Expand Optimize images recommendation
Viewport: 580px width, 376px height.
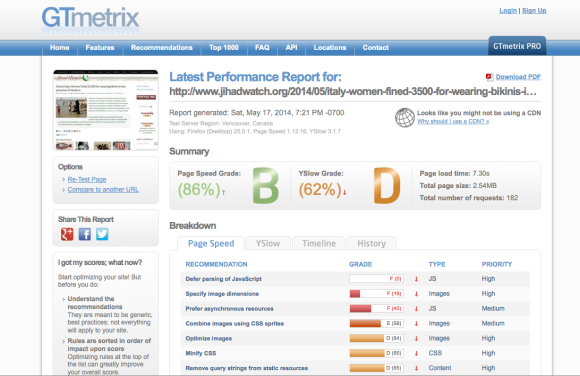tap(209, 338)
